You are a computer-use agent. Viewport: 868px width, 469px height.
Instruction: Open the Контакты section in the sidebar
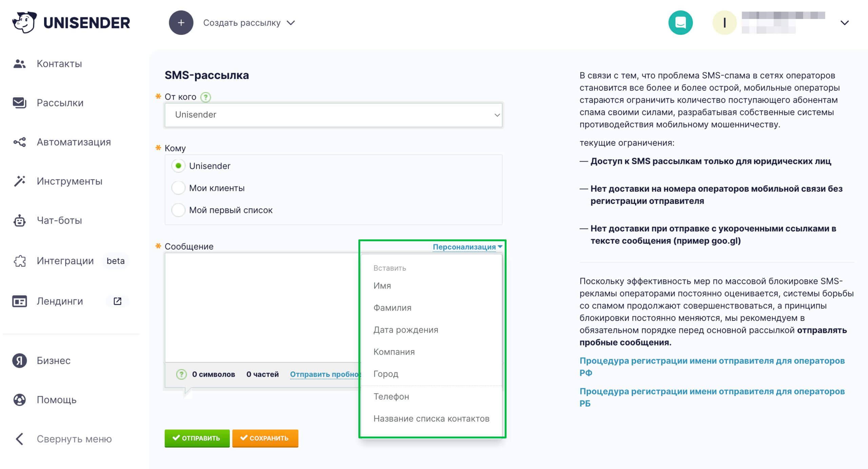point(19,63)
